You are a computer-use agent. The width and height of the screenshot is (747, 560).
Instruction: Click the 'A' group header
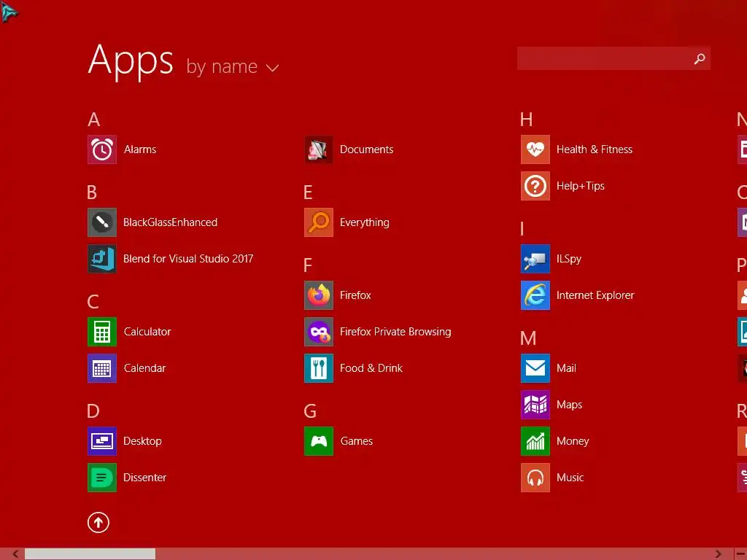(x=94, y=120)
